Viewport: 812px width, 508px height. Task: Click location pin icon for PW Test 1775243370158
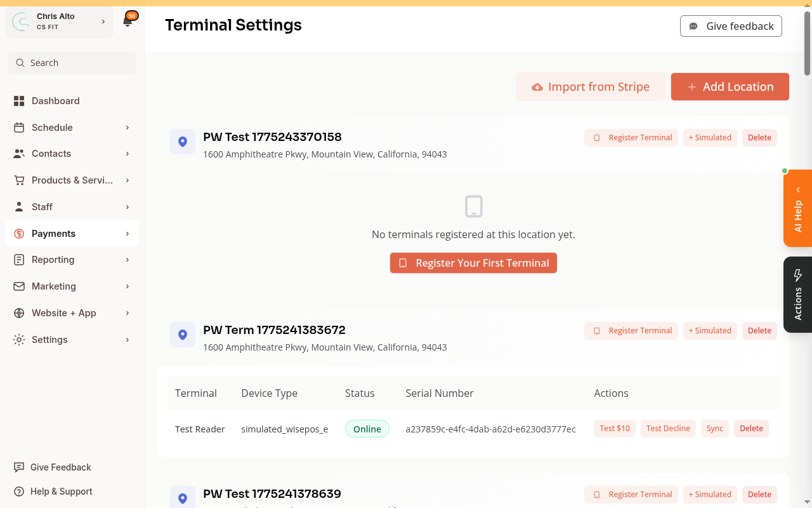(x=183, y=142)
